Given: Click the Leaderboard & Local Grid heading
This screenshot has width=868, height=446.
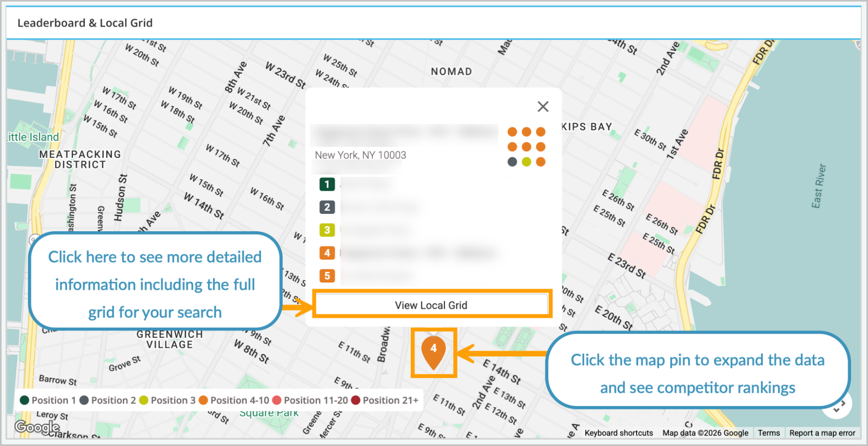Looking at the screenshot, I should [85, 23].
